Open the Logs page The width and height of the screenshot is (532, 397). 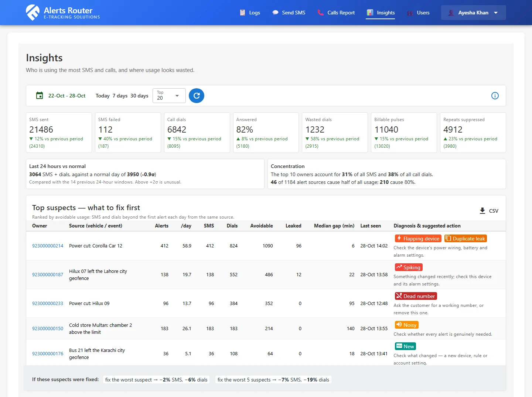click(250, 13)
